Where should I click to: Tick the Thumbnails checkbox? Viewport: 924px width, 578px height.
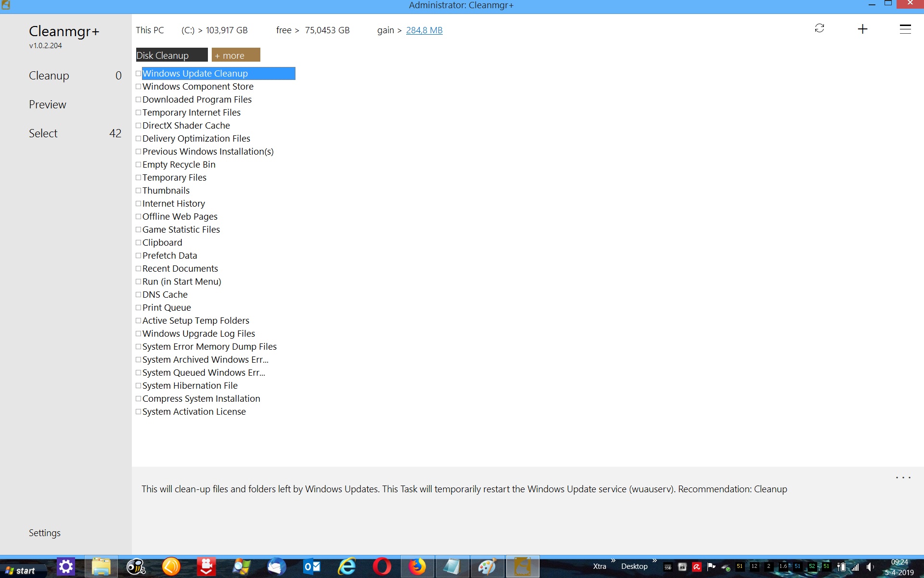[x=139, y=191]
